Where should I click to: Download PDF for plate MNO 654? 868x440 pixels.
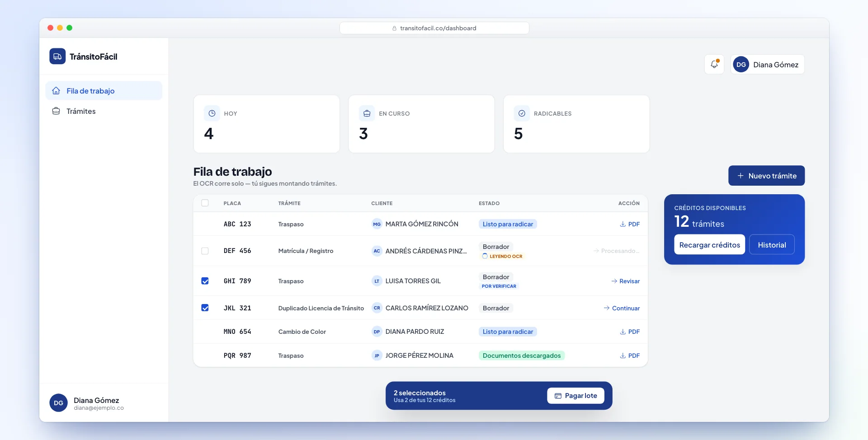(x=630, y=332)
